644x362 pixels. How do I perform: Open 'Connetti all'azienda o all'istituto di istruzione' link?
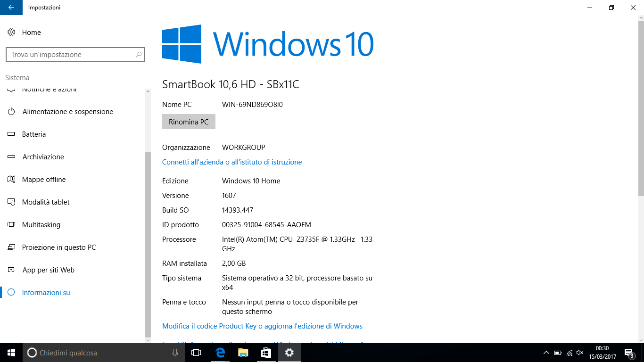pyautogui.click(x=232, y=162)
